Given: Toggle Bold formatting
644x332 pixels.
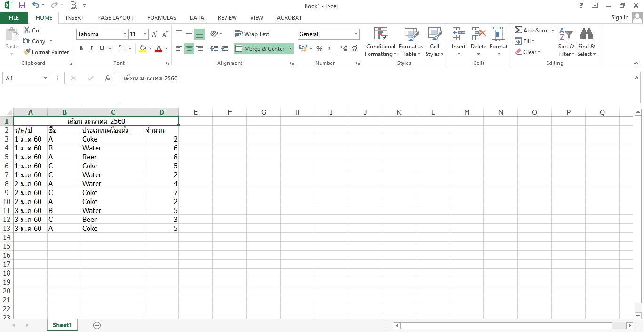Looking at the screenshot, I should (81, 48).
